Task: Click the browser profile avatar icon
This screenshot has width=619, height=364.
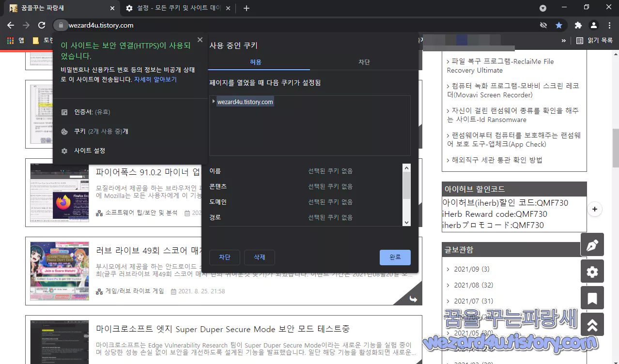Action: click(594, 25)
